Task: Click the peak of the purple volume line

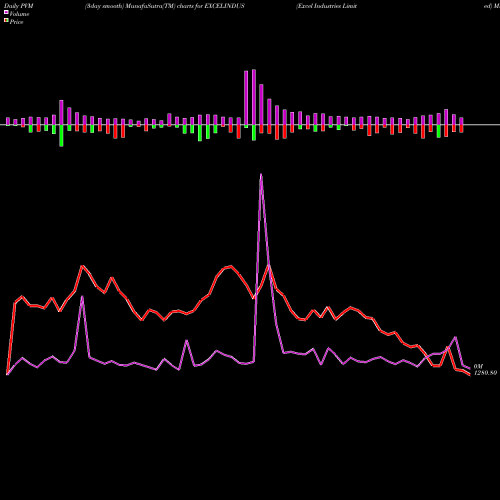Action: [261, 174]
